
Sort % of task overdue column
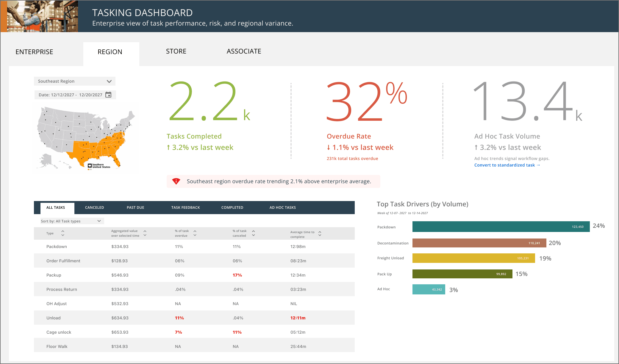(x=195, y=233)
